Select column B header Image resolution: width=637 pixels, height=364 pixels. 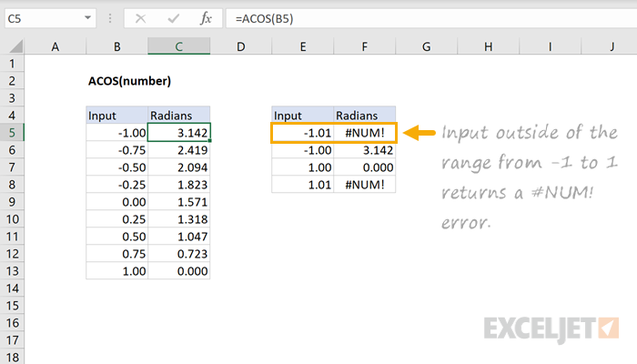coord(117,46)
